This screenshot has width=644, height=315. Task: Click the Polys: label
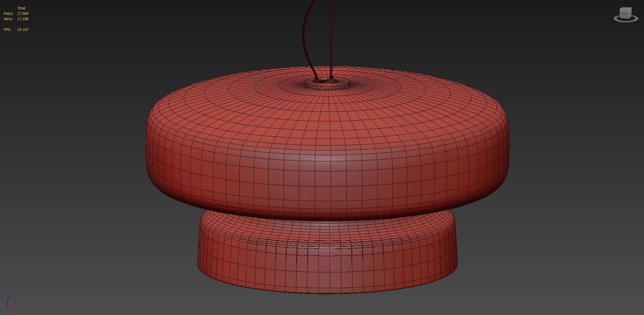8,13
